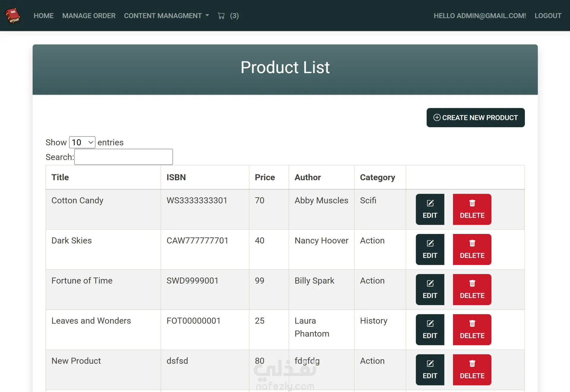Open the shopping cart icon
Viewport: 570px width, 392px height.
tap(221, 16)
